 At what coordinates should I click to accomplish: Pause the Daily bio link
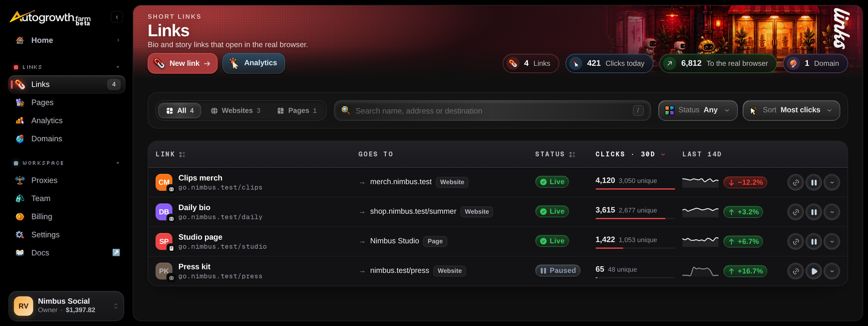pyautogui.click(x=814, y=212)
